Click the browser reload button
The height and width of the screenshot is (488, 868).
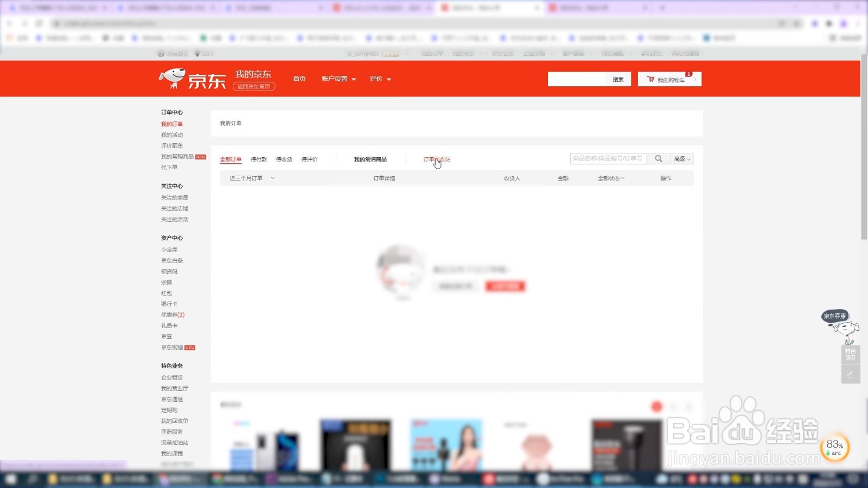click(39, 23)
